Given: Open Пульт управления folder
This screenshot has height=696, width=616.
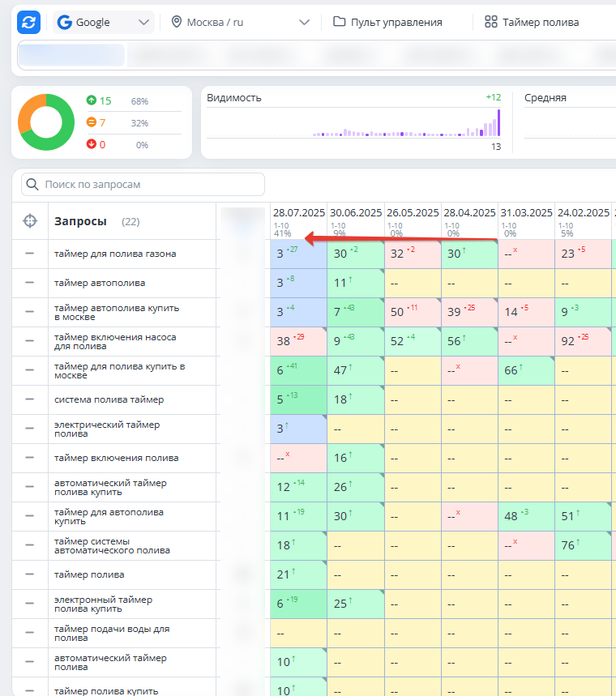Looking at the screenshot, I should tap(387, 22).
